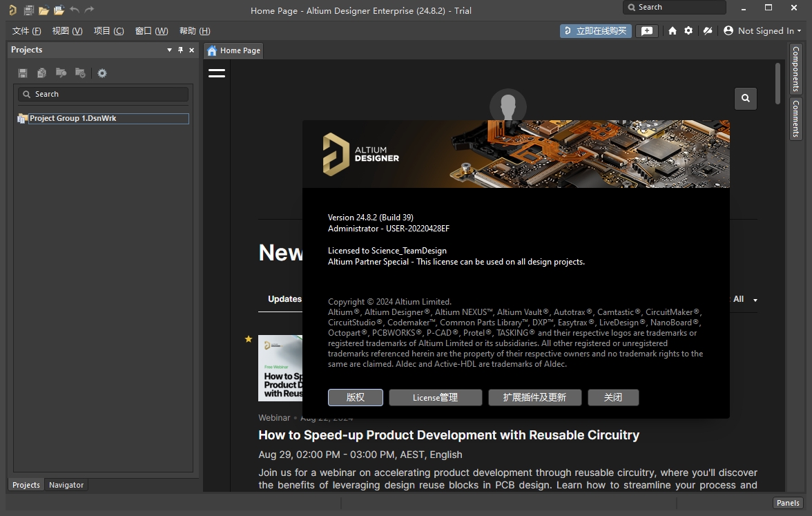
Task: Select Project Group 1.DsnWrk in tree
Action: tap(72, 119)
